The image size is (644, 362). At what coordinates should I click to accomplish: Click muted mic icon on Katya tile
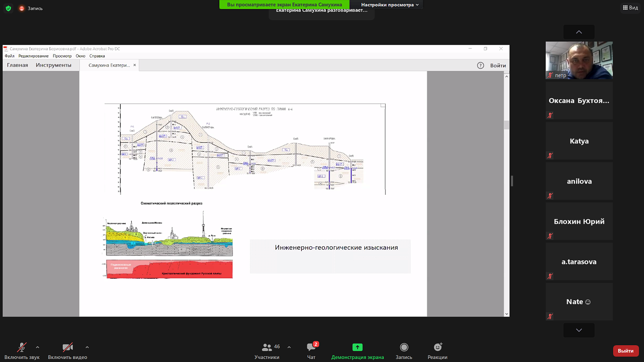pyautogui.click(x=550, y=155)
